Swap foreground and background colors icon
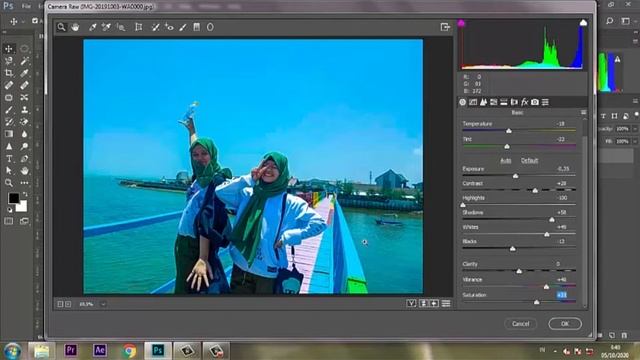The width and height of the screenshot is (640, 360). tap(25, 194)
